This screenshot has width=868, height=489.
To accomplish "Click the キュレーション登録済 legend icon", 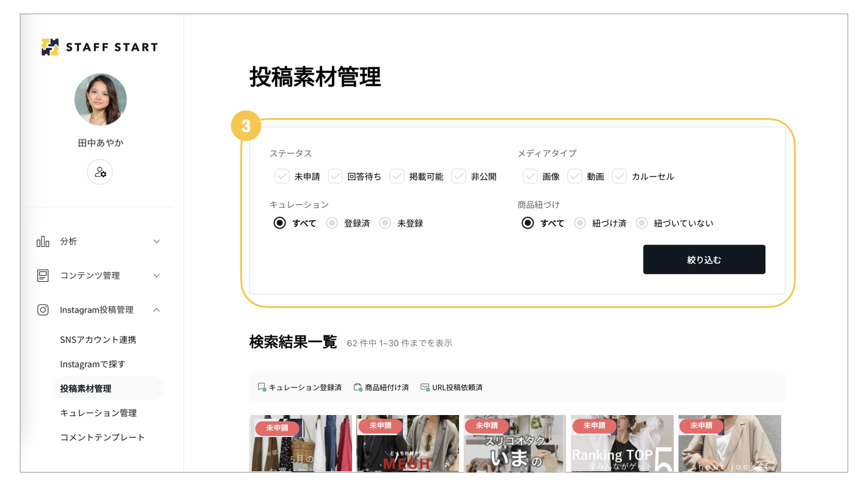I will (x=262, y=388).
